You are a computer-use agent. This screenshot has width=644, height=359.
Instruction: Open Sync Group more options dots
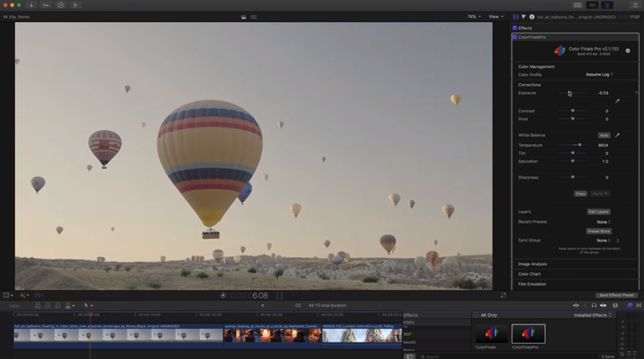point(617,241)
